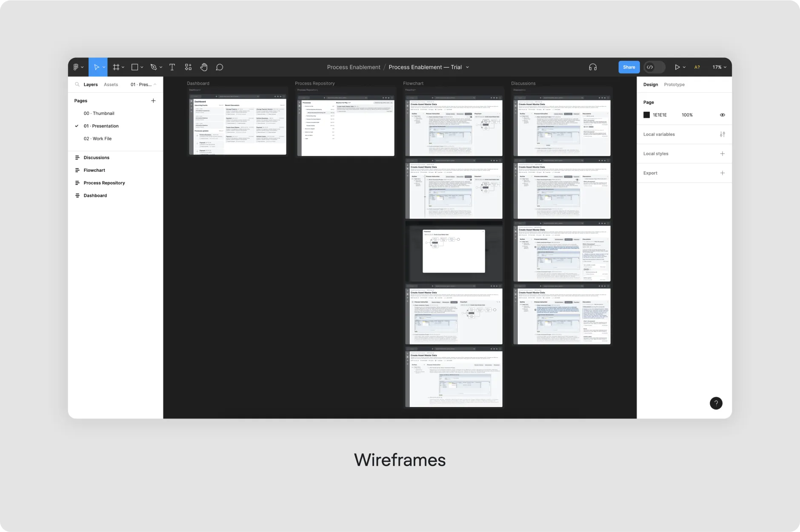Viewport: 800px width, 532px height.
Task: Open the Shape tool
Action: click(x=134, y=67)
